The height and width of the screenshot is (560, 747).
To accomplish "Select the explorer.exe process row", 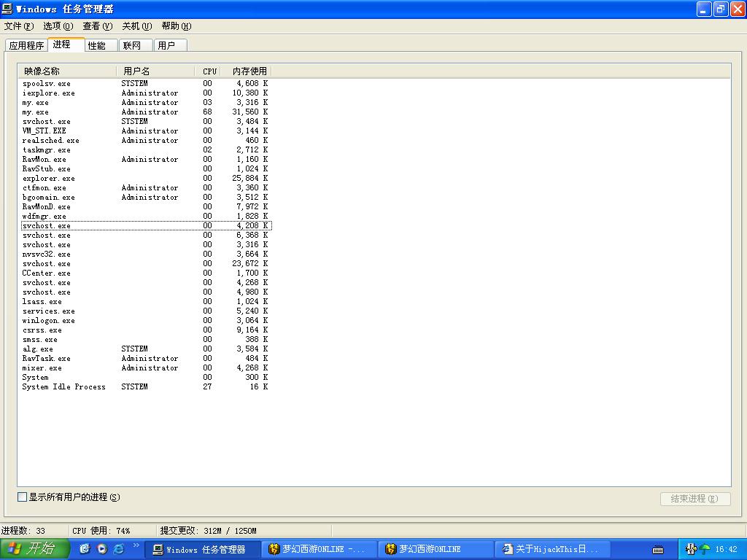I will pyautogui.click(x=146, y=179).
